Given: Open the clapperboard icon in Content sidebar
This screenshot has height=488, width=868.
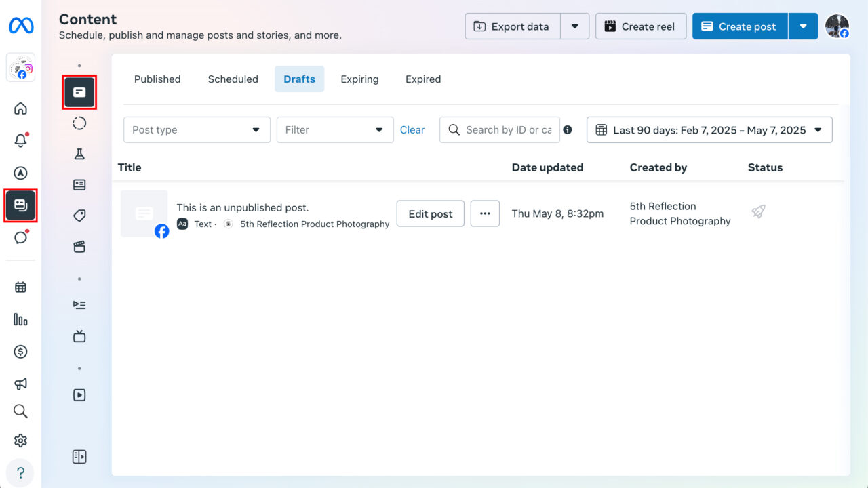Looking at the screenshot, I should coord(79,247).
